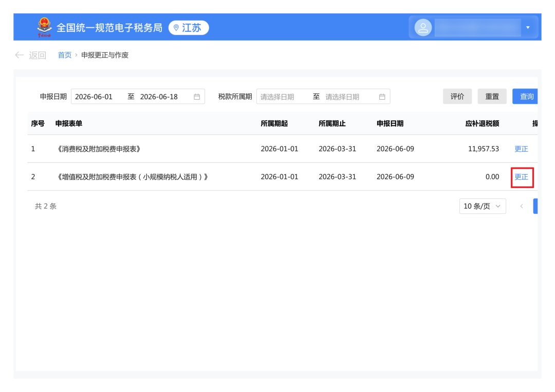Viewport: 555px width, 392px height.
Task: Open the 税款所属期 calendar icon
Action: coord(382,97)
